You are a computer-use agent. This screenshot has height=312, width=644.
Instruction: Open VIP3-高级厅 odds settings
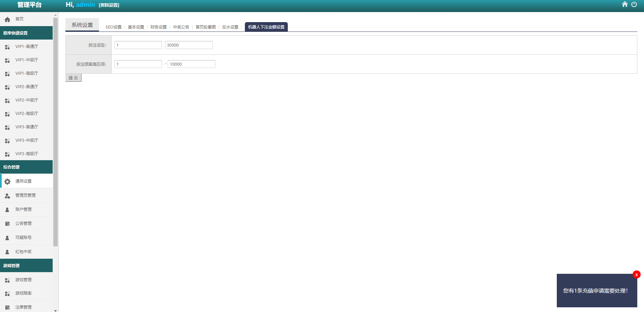pyautogui.click(x=26, y=154)
